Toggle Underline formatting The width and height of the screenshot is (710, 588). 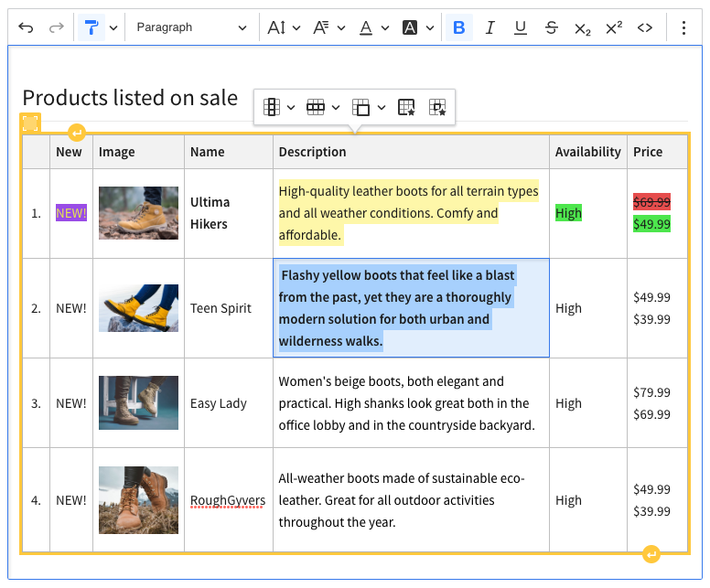521,27
